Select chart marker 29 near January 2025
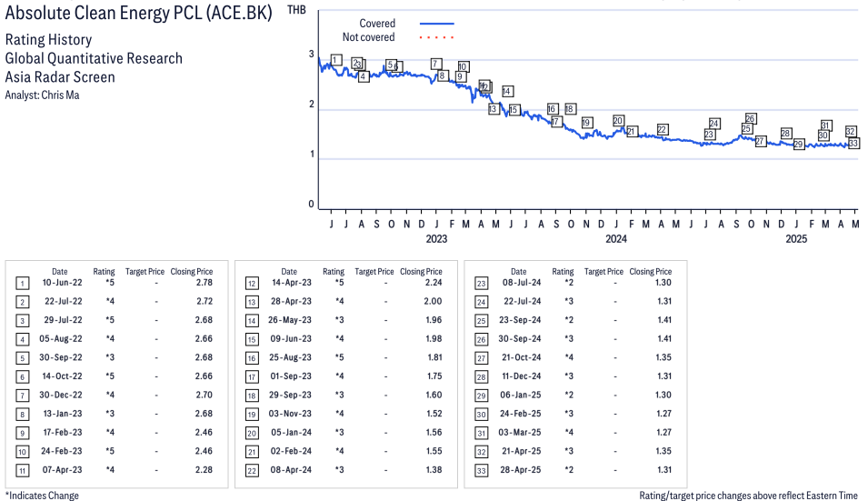Image resolution: width=868 pixels, height=501 pixels. (x=798, y=145)
